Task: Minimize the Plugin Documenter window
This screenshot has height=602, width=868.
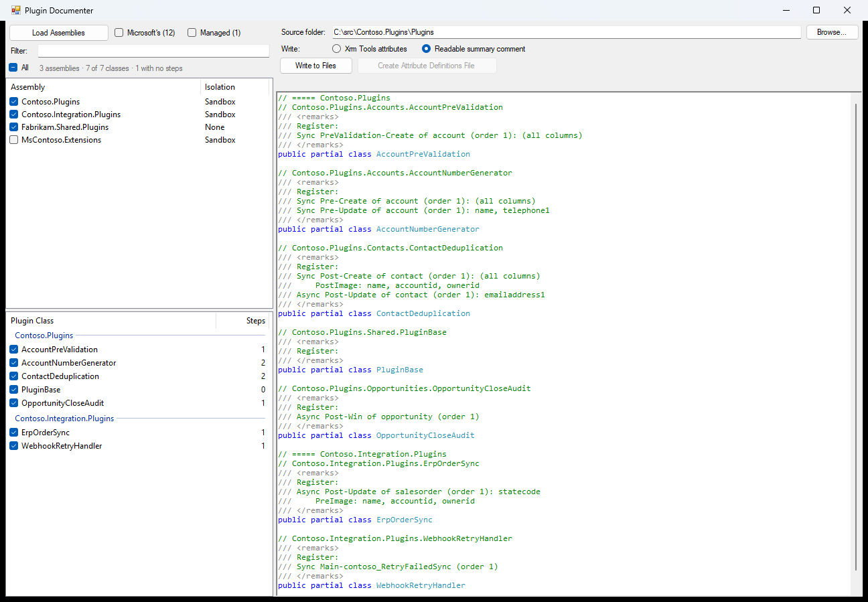Action: point(786,10)
